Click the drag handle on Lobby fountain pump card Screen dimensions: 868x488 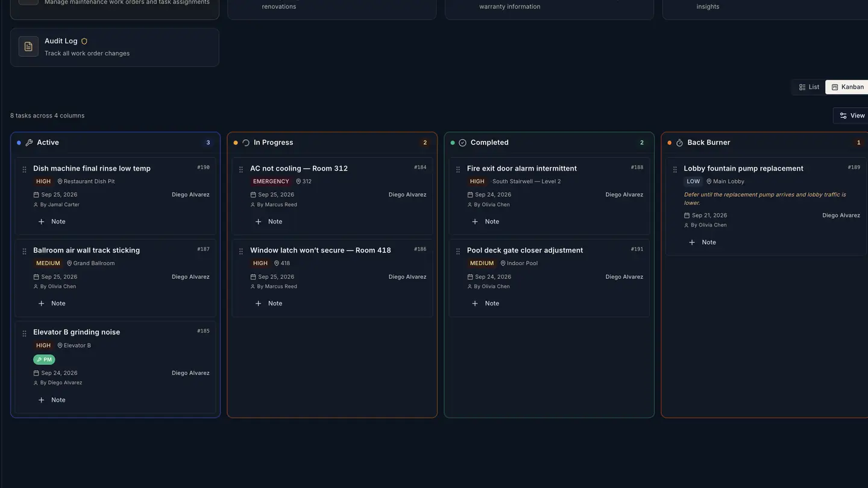675,169
